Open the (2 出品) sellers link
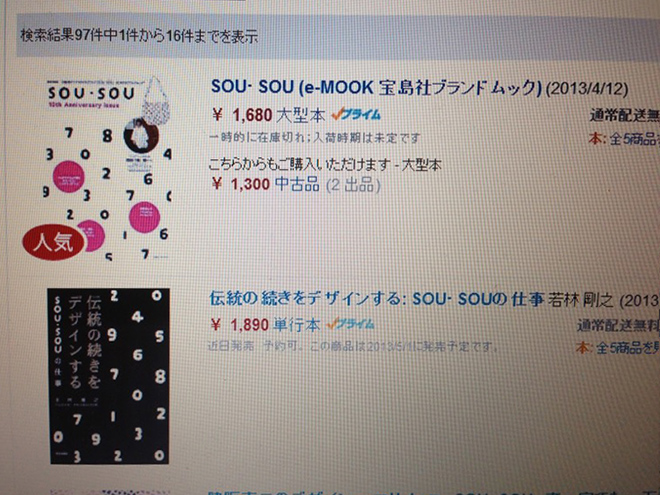This screenshot has width=660, height=495. (x=353, y=185)
